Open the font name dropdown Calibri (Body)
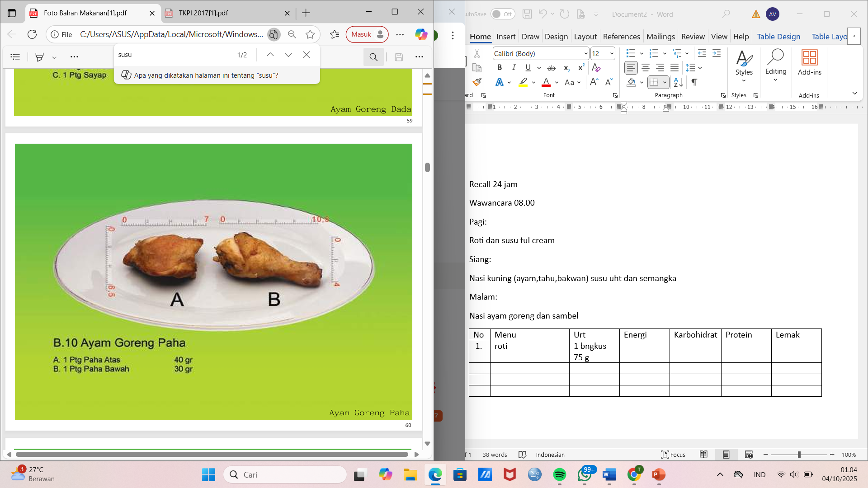Viewport: 868px width, 488px height. 585,54
